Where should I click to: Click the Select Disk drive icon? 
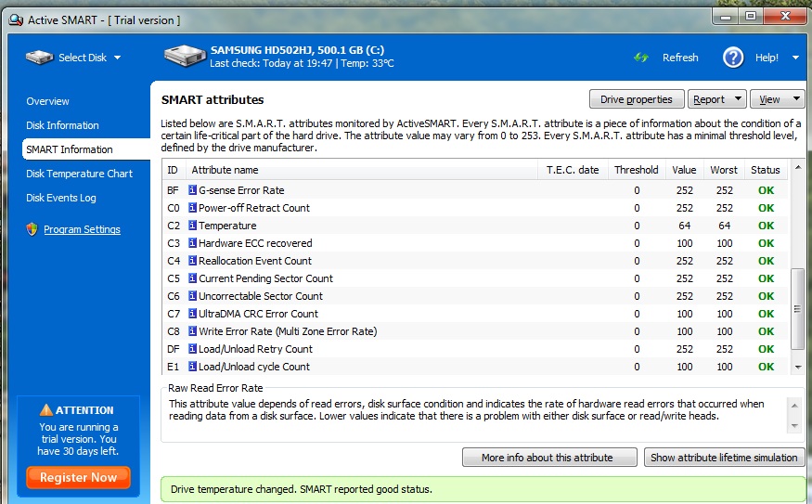click(x=39, y=57)
